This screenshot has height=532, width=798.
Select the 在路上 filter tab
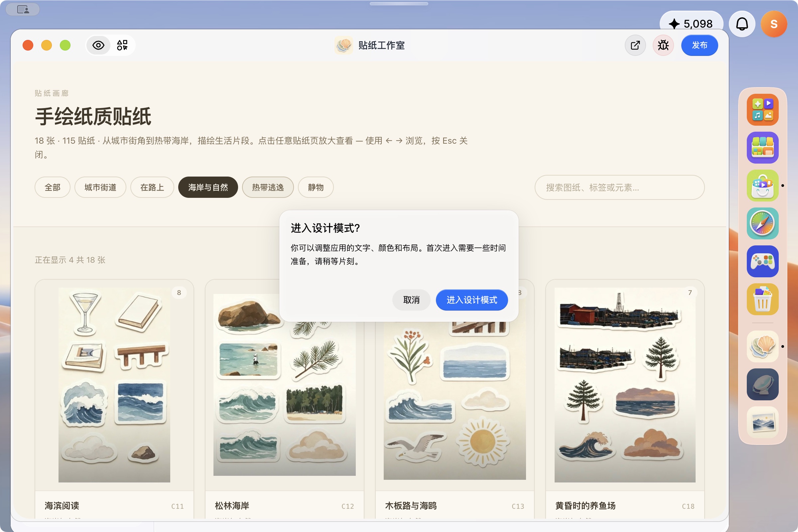pos(152,187)
